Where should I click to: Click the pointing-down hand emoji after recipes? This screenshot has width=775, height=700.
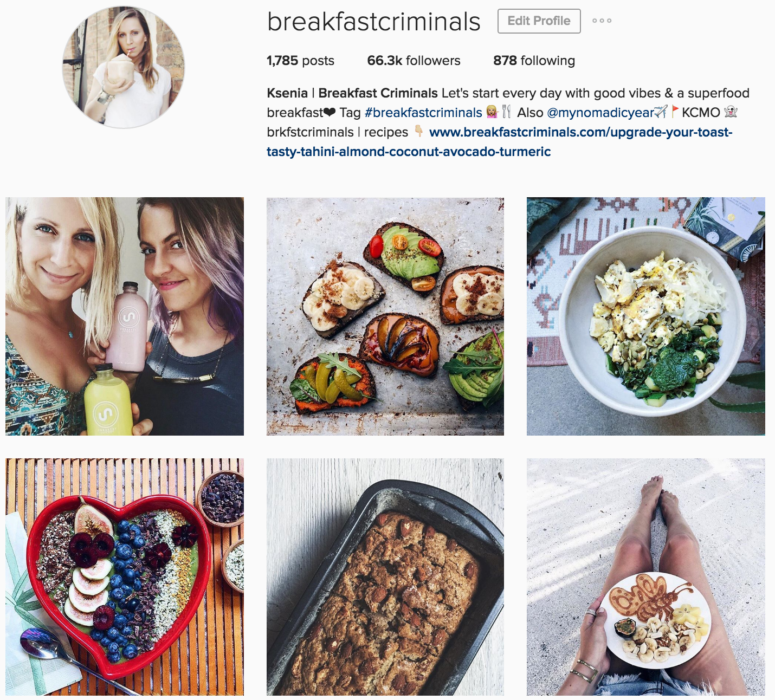click(x=418, y=132)
